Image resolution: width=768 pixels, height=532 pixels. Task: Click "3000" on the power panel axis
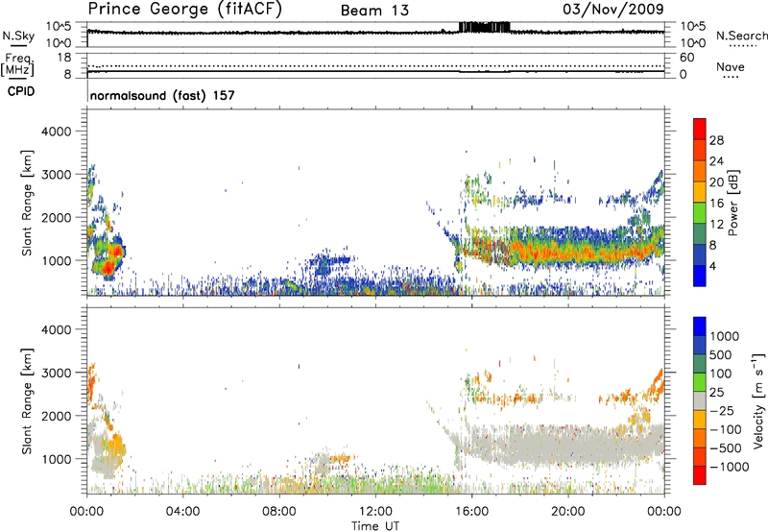(57, 175)
